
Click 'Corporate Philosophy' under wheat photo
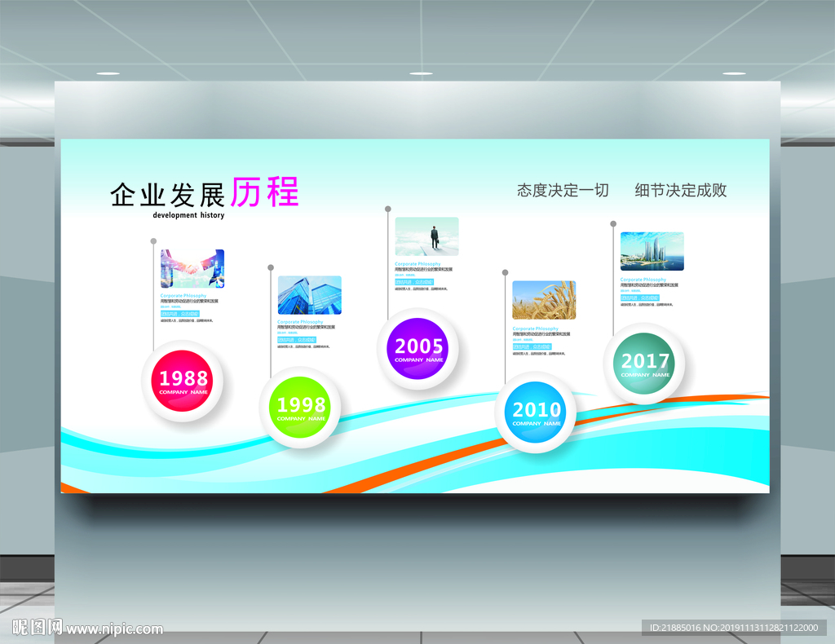(x=535, y=329)
